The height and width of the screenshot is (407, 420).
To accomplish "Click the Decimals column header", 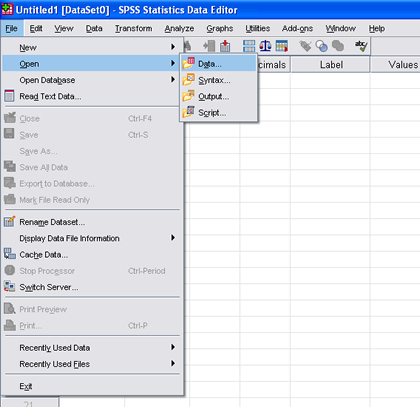I will click(x=273, y=65).
